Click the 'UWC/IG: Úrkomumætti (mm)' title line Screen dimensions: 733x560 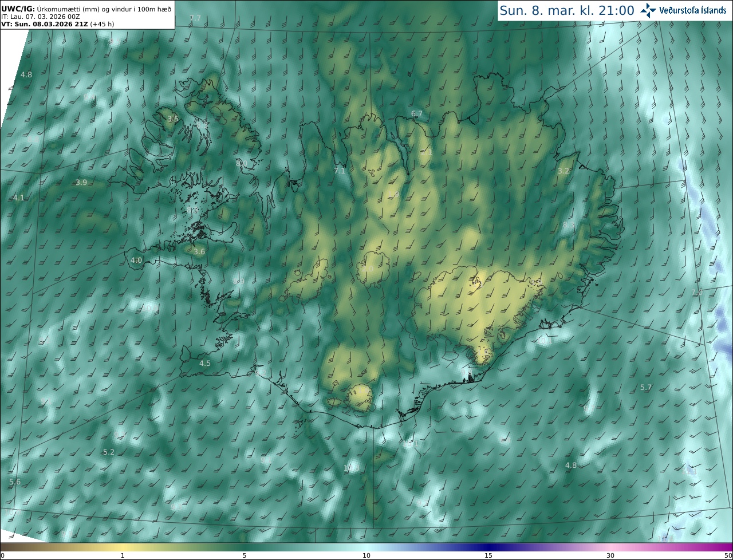coord(86,9)
